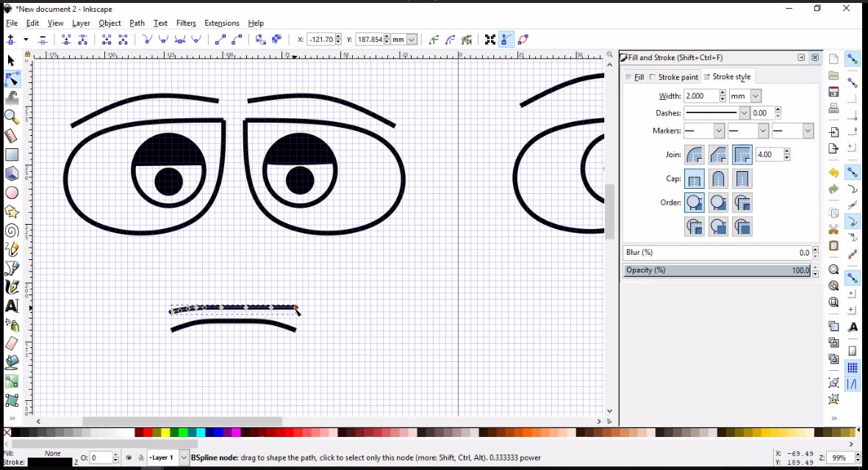Image resolution: width=868 pixels, height=470 pixels.
Task: Open the Path menu
Action: click(x=137, y=23)
